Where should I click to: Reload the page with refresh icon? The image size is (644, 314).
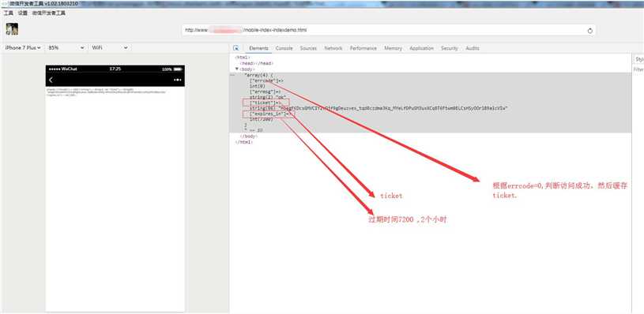590,31
